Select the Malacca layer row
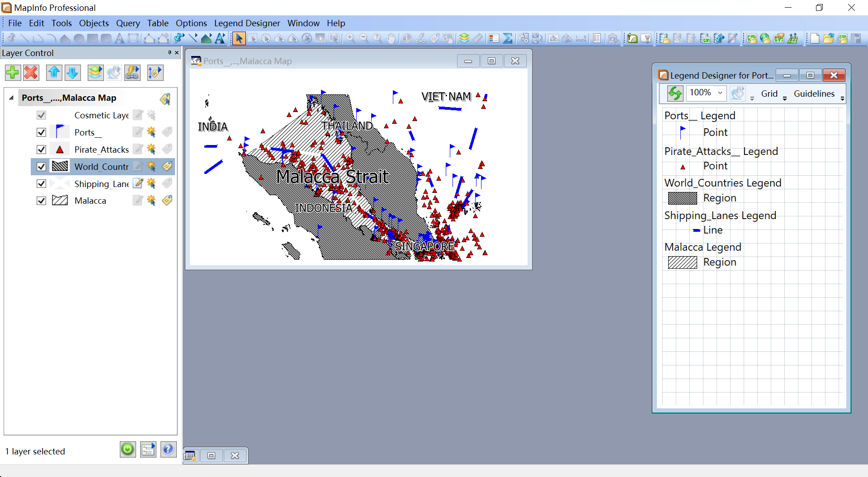 click(103, 201)
